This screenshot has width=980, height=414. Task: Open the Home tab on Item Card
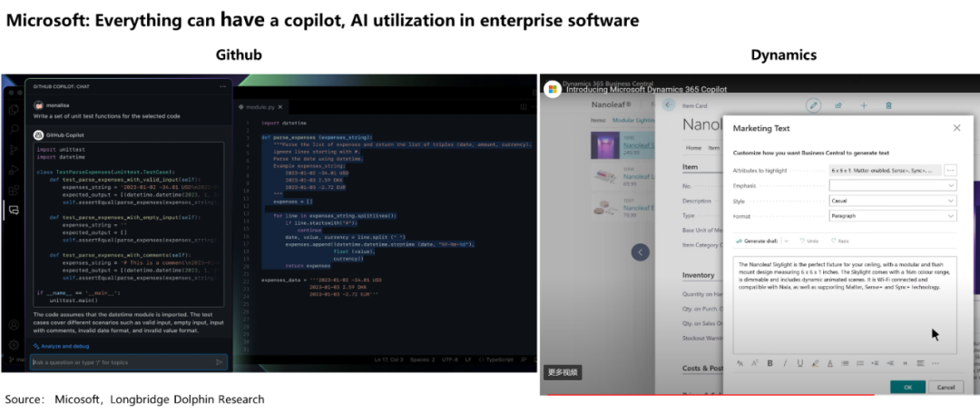point(693,147)
